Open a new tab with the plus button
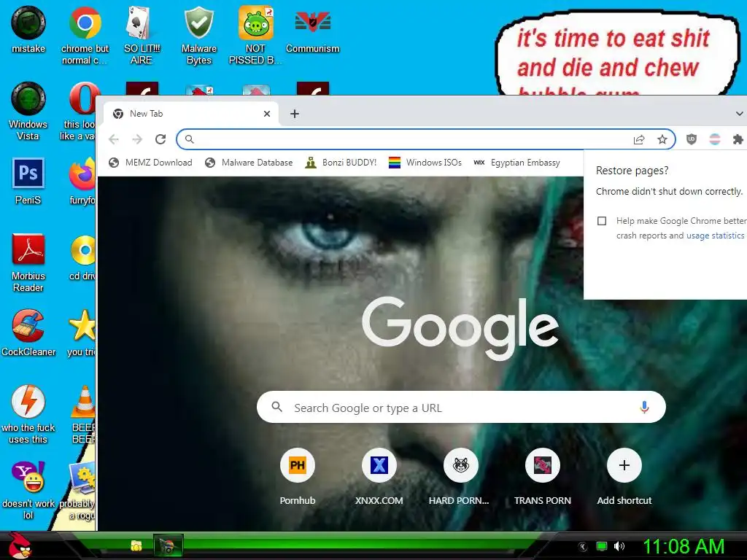The image size is (747, 560). [x=295, y=113]
